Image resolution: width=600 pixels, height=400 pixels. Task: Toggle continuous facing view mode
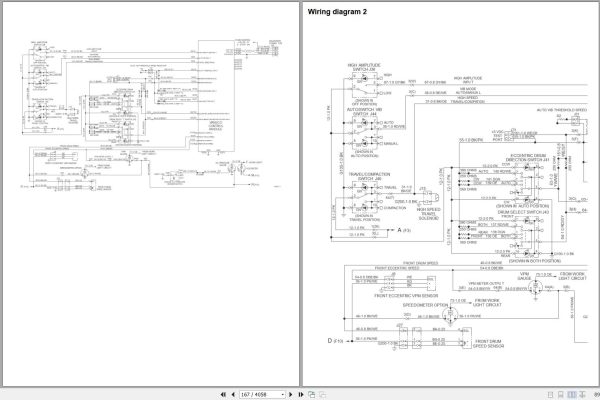(582, 395)
